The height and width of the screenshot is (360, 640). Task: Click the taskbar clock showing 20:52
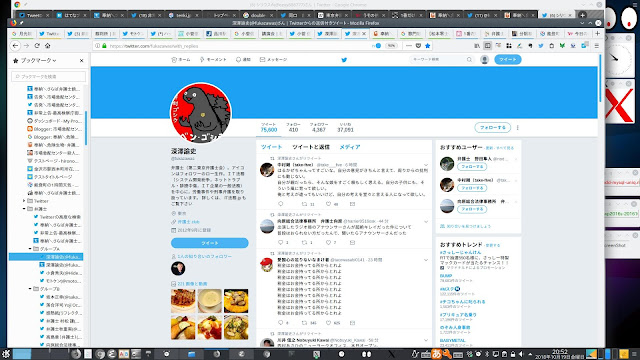(560, 354)
